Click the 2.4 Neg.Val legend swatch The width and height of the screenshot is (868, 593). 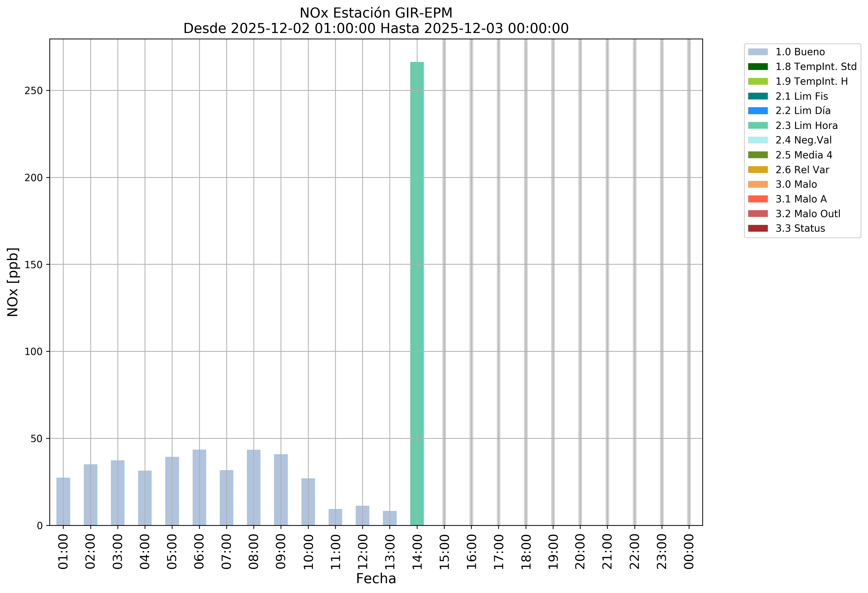pyautogui.click(x=758, y=140)
